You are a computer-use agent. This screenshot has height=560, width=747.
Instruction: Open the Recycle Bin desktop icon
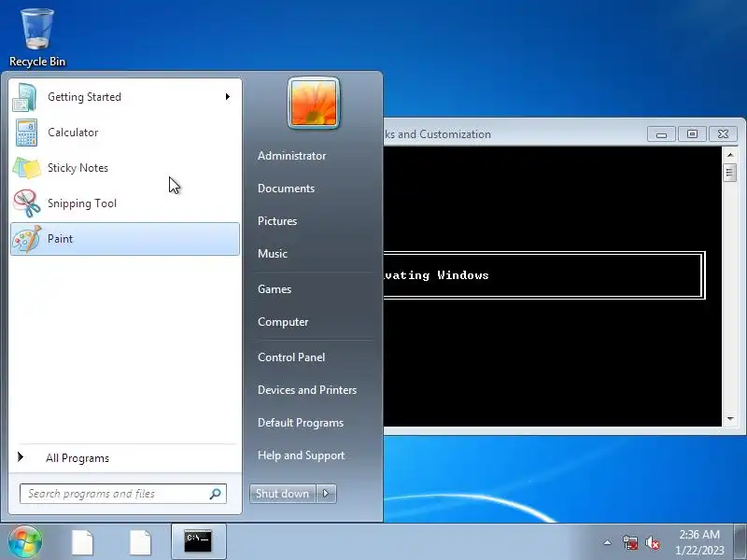tap(37, 37)
